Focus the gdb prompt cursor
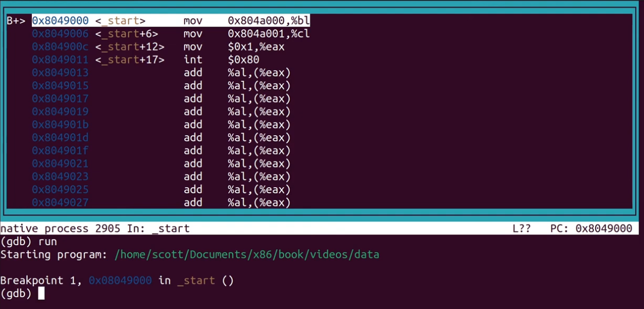 (x=41, y=293)
